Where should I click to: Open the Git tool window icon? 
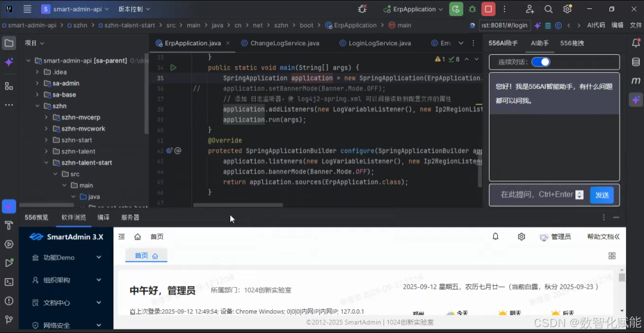pos(9,319)
